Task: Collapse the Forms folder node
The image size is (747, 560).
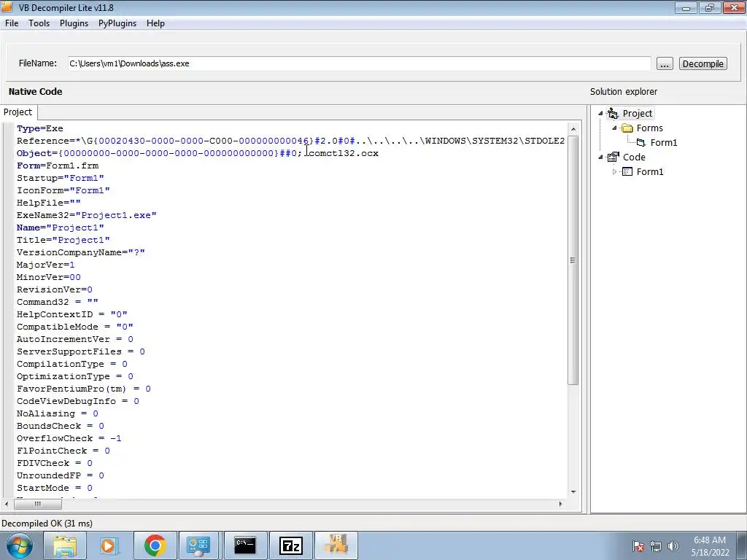Action: coord(614,128)
